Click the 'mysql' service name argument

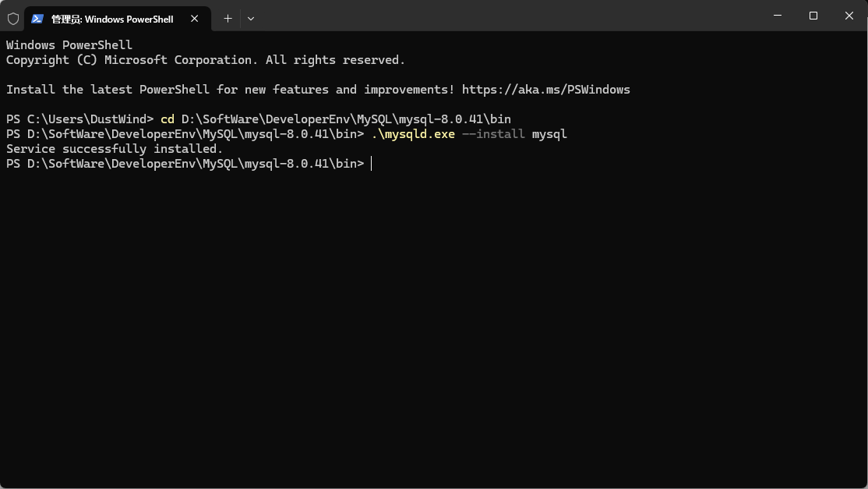pos(549,134)
